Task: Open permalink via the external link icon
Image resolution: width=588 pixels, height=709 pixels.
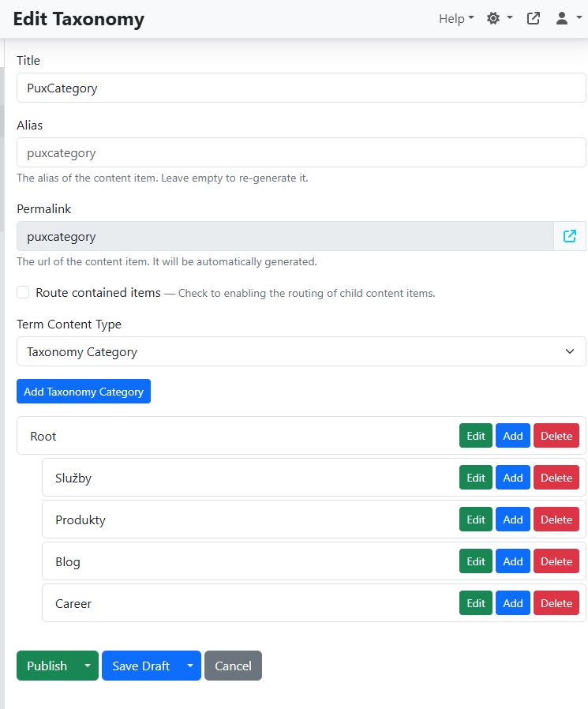Action: pos(570,236)
